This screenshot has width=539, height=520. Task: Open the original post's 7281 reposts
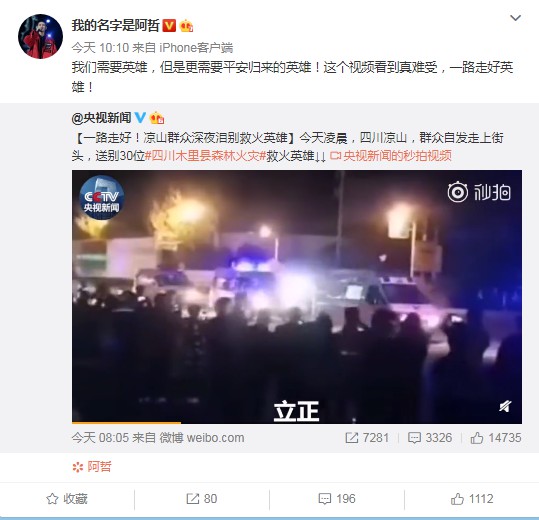(x=367, y=438)
